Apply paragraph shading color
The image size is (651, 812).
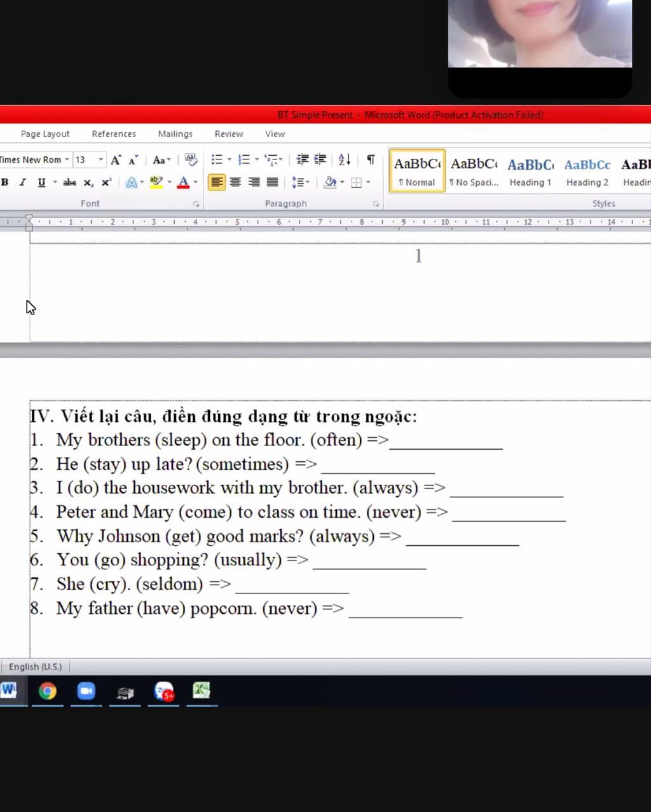pyautogui.click(x=330, y=182)
